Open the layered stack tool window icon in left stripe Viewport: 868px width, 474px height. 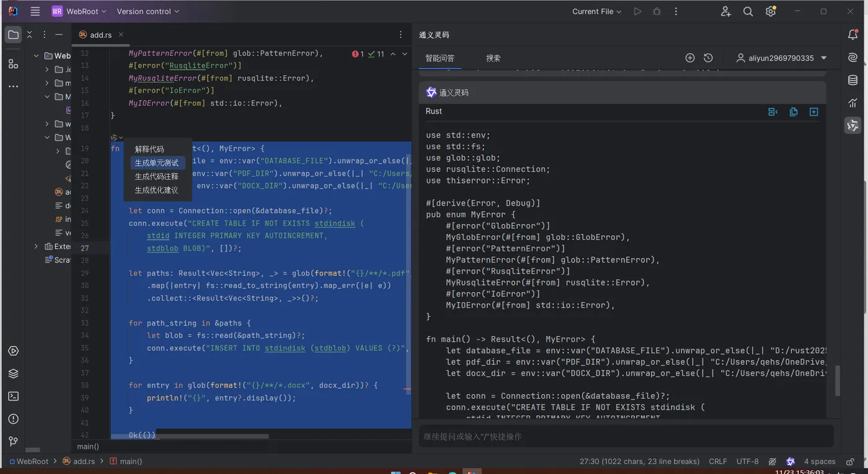[13, 373]
